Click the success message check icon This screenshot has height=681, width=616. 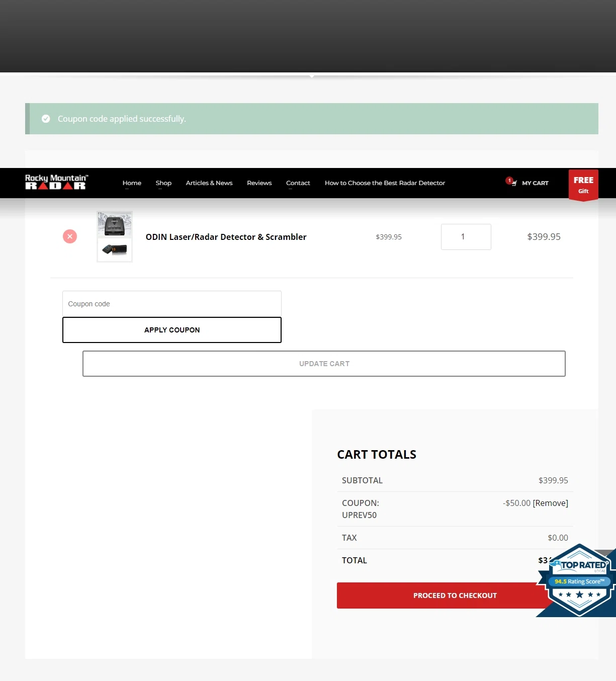[46, 119]
